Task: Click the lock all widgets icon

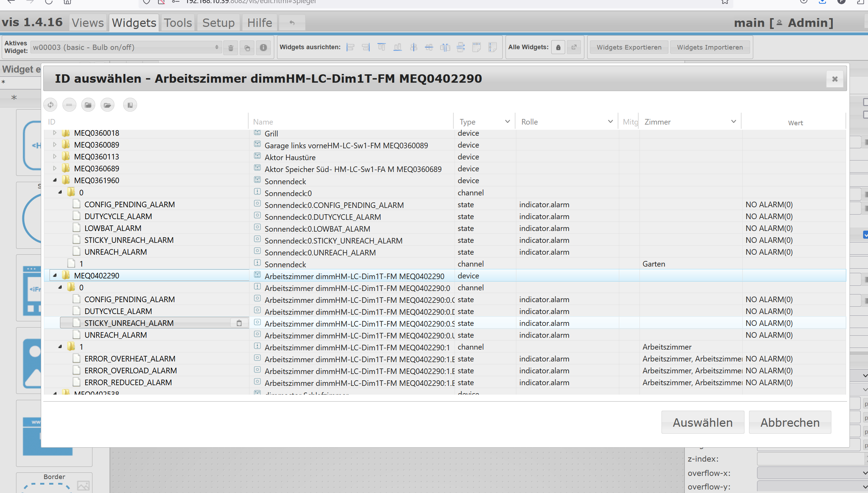Action: (x=558, y=47)
